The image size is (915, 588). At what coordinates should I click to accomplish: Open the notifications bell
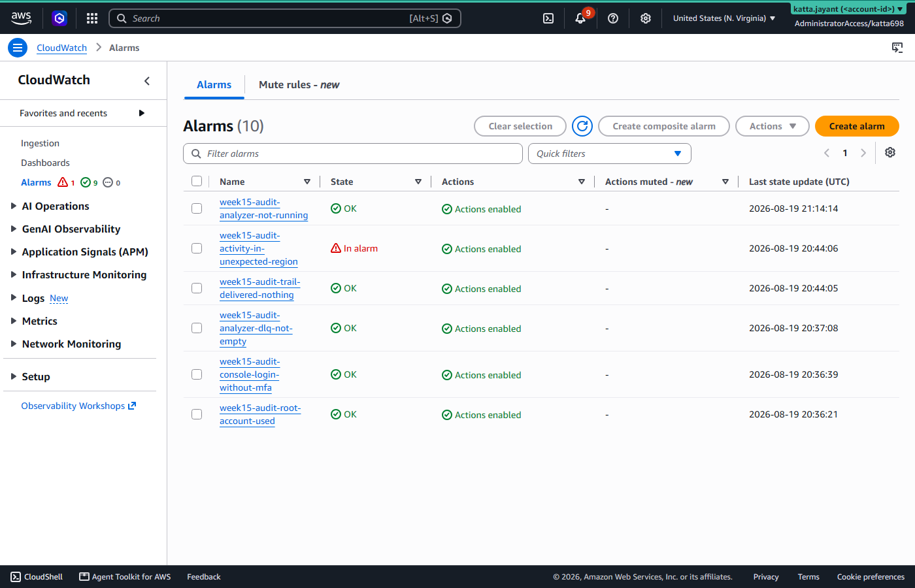tap(580, 18)
